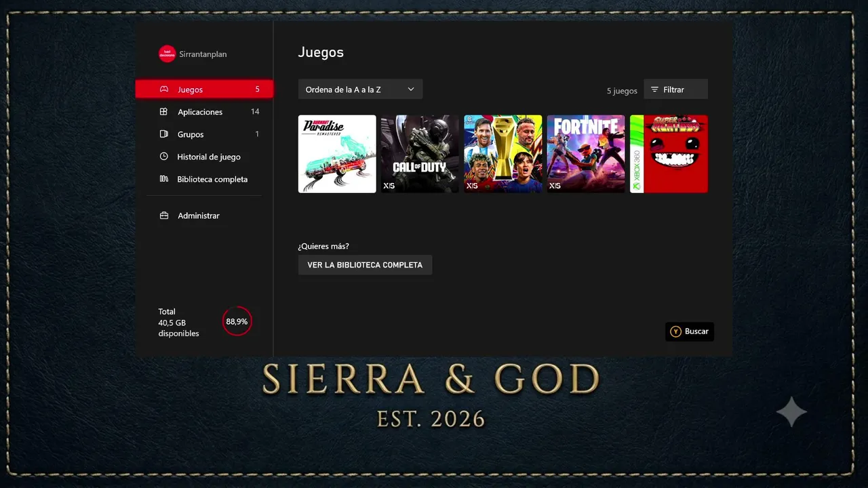Click VER LA BIBLIOTECA COMPLETA button

(x=365, y=265)
